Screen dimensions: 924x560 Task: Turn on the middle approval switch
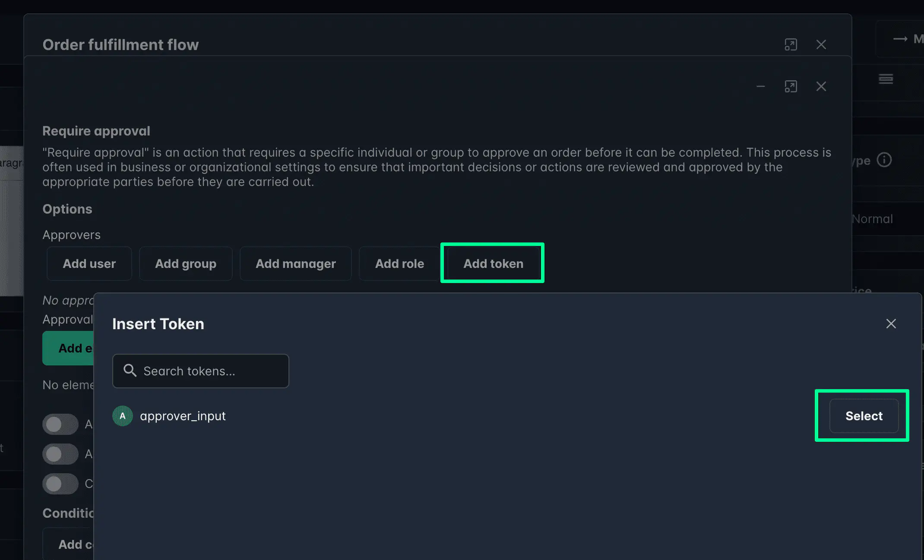point(60,454)
